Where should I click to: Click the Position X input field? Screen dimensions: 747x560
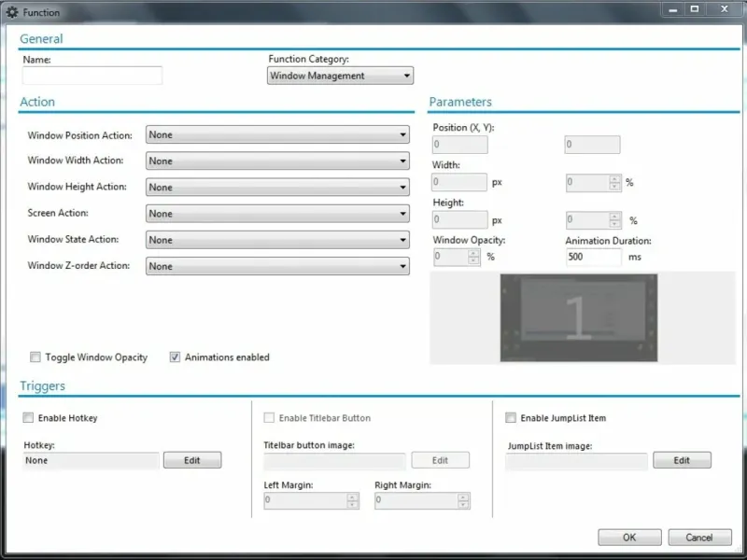[x=459, y=145]
